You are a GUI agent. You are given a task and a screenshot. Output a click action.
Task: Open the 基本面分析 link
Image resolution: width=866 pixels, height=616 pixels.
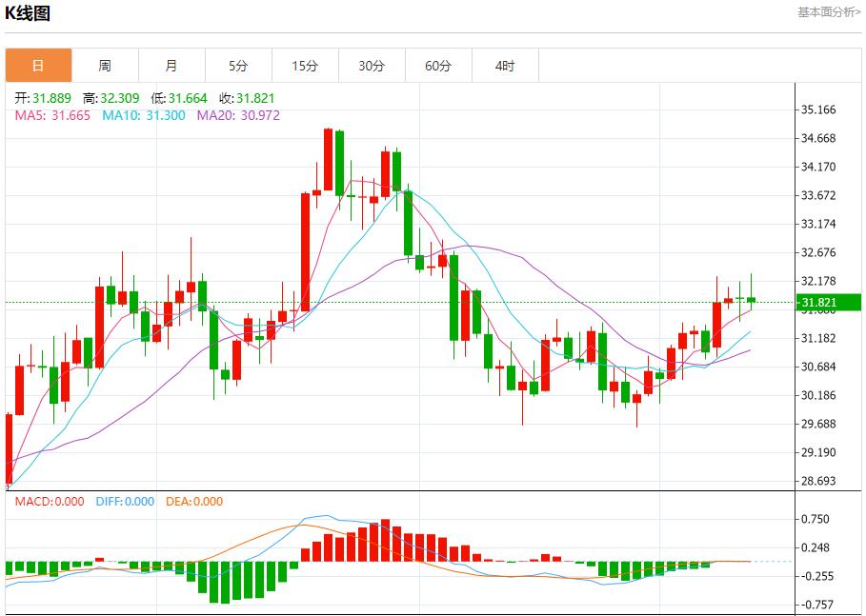tap(829, 12)
